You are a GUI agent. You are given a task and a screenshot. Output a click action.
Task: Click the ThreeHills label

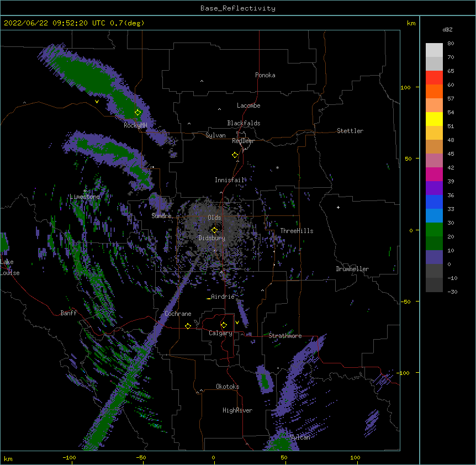[x=297, y=231]
